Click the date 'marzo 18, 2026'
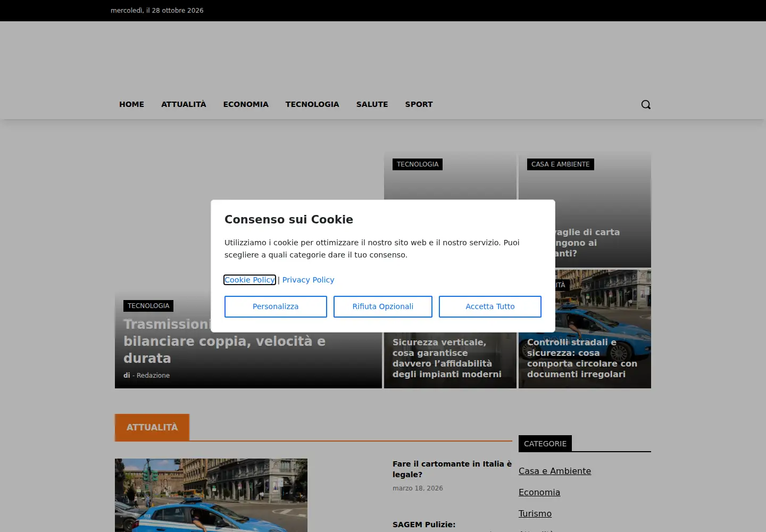This screenshot has height=532, width=766. 418,488
